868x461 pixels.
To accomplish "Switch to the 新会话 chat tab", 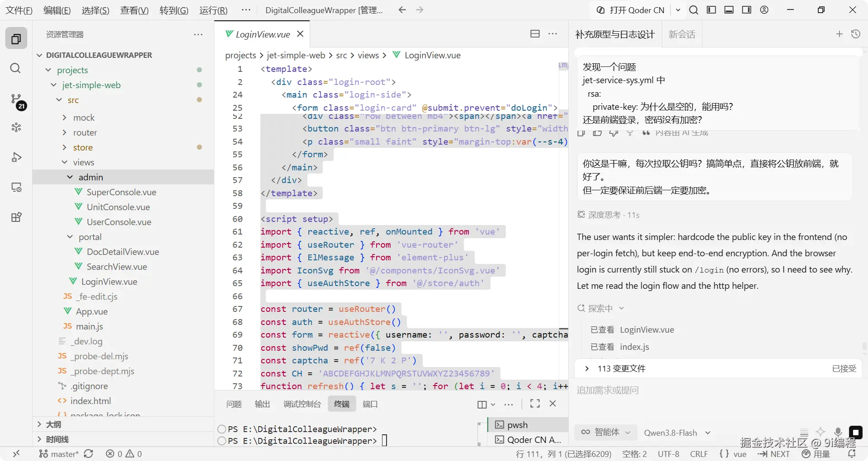I will pos(682,34).
